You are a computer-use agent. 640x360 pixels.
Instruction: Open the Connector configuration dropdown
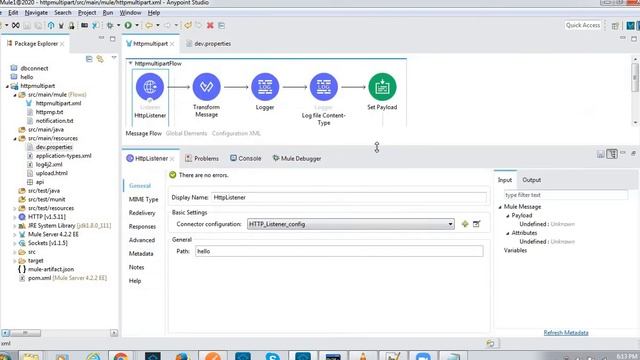click(450, 224)
